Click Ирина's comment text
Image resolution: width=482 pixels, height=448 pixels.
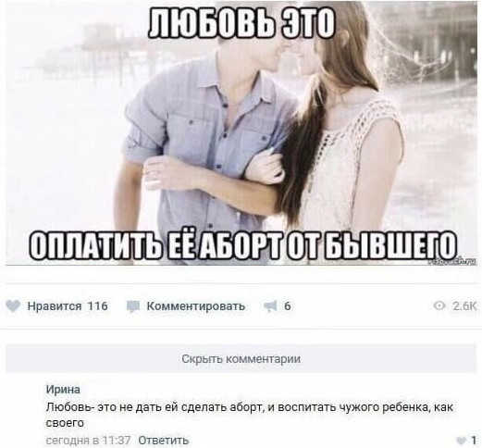pyautogui.click(x=250, y=415)
